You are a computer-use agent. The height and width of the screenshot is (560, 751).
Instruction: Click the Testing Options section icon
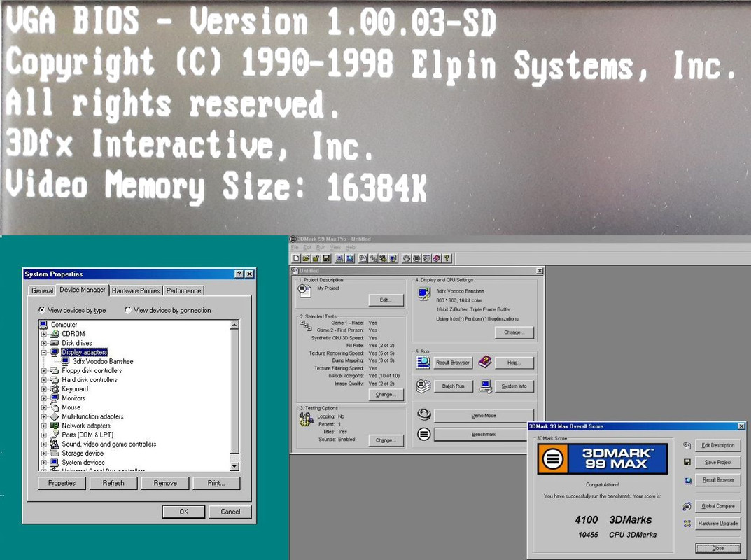tap(306, 419)
